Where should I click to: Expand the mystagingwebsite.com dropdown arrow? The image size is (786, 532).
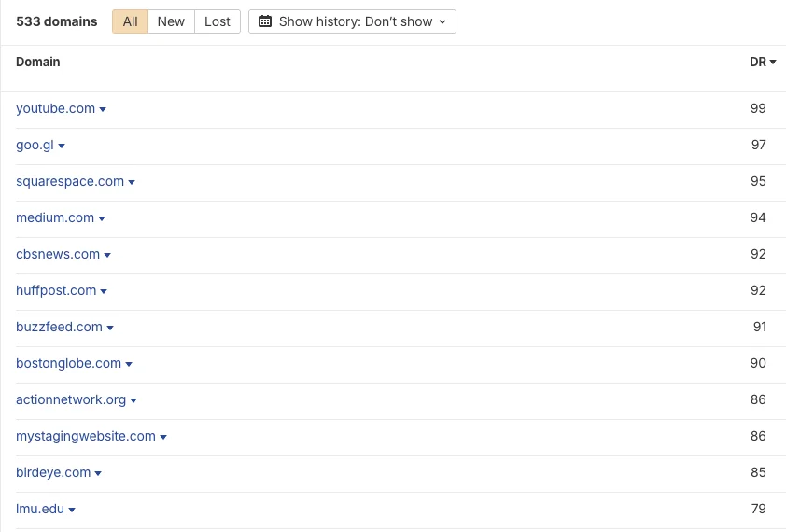click(x=163, y=437)
